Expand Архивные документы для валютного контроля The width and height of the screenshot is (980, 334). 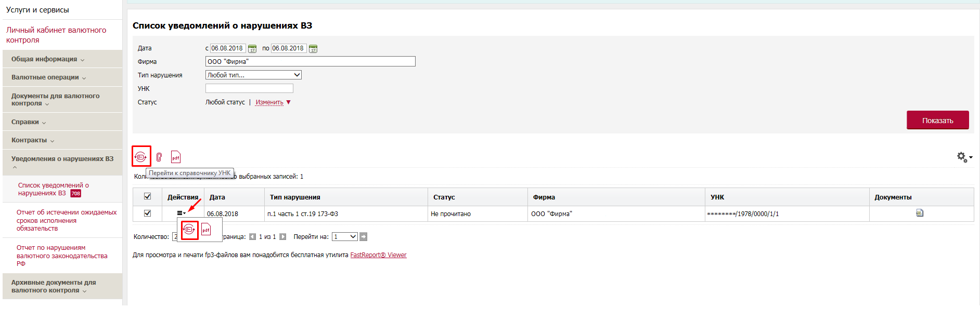tap(62, 286)
